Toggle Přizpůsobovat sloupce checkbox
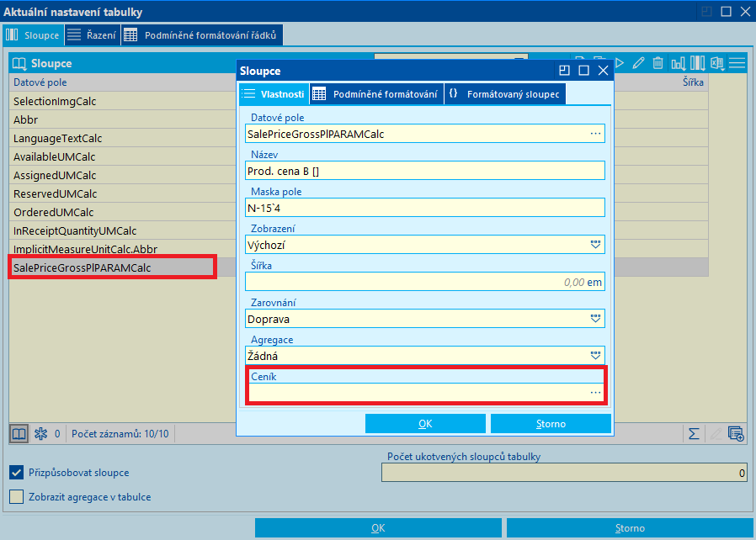The height and width of the screenshot is (540, 756). tap(16, 473)
